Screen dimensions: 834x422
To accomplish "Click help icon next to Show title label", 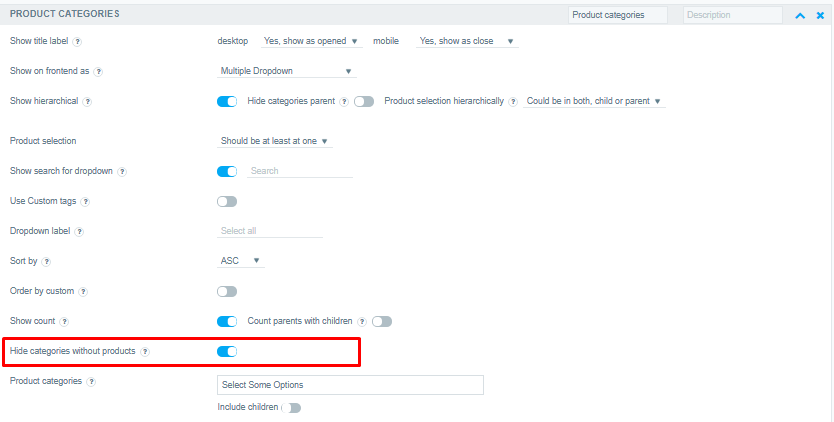I will (x=77, y=42).
